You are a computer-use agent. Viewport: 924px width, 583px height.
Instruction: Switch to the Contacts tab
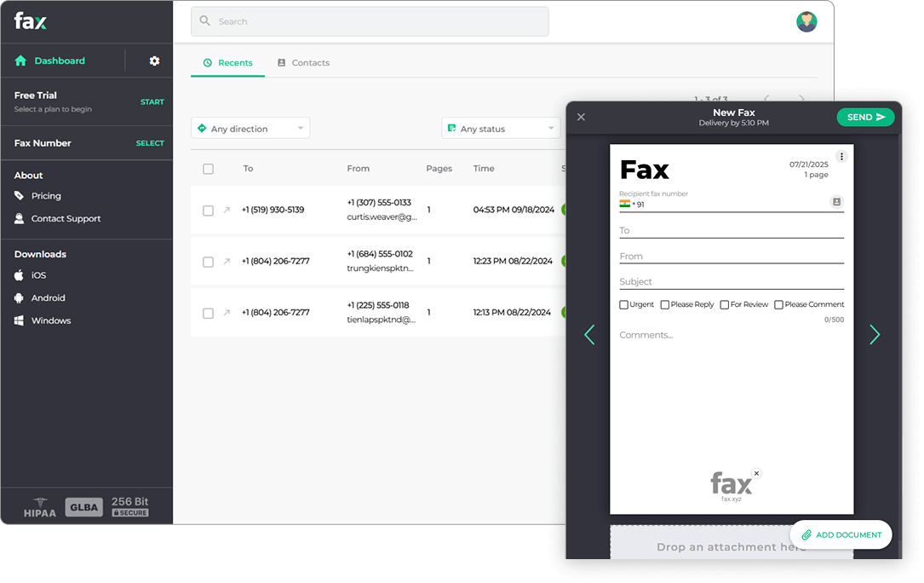coord(304,62)
